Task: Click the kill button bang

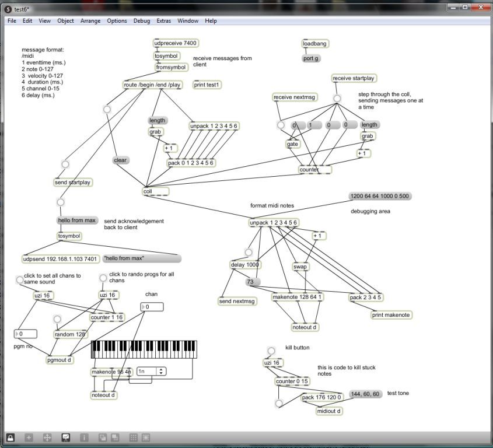Action: [271, 350]
